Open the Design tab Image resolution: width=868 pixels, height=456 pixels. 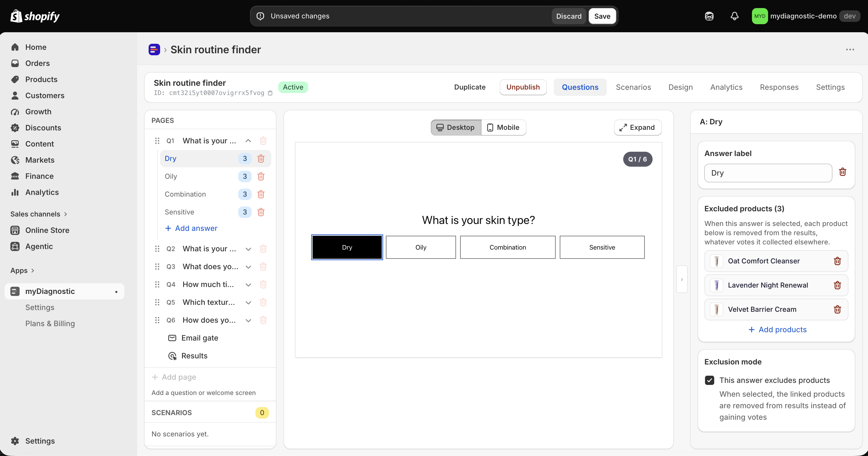point(680,87)
